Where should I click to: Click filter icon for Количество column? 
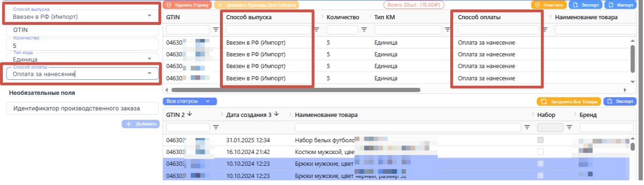pyautogui.click(x=364, y=30)
